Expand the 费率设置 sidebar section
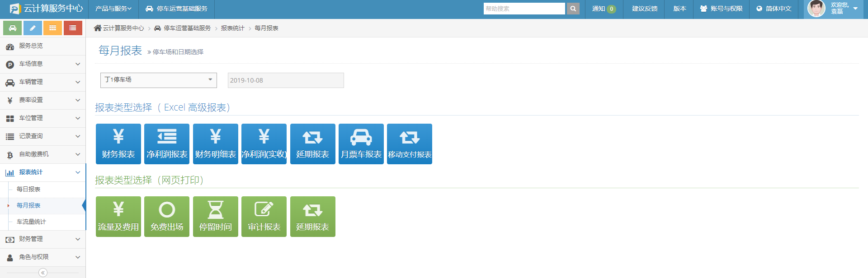This screenshot has height=278, width=868. click(x=43, y=100)
